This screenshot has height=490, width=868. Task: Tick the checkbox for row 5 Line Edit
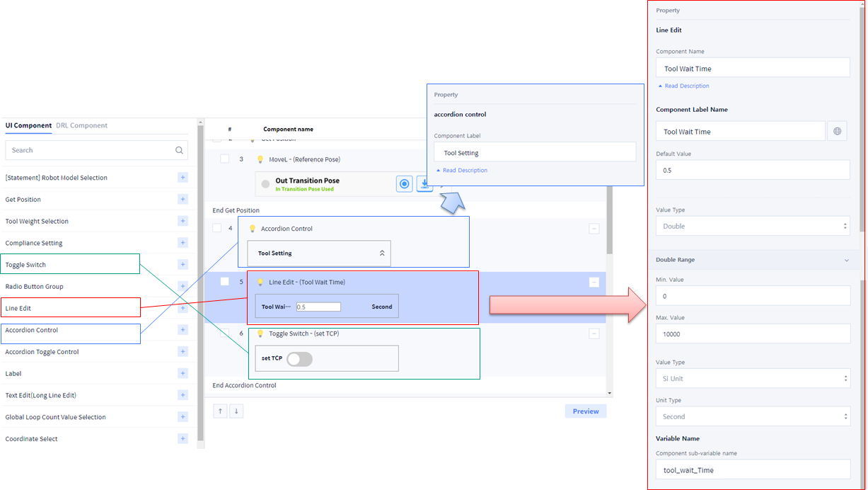224,282
